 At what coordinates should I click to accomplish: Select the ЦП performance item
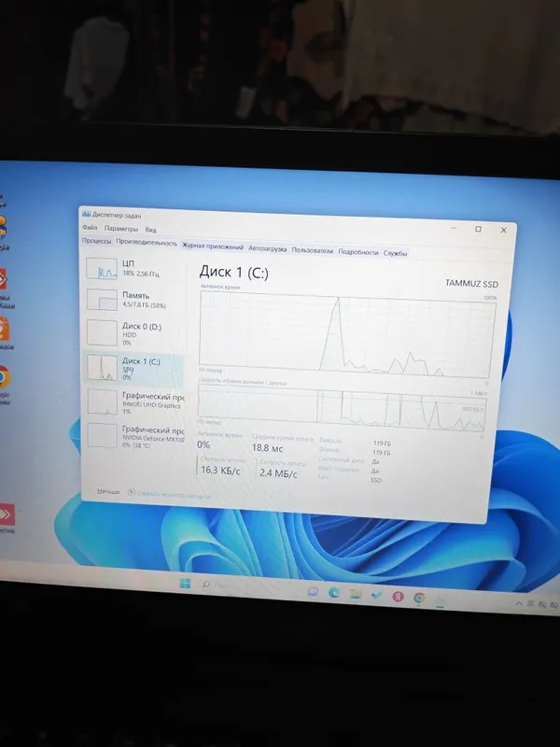tap(135, 268)
